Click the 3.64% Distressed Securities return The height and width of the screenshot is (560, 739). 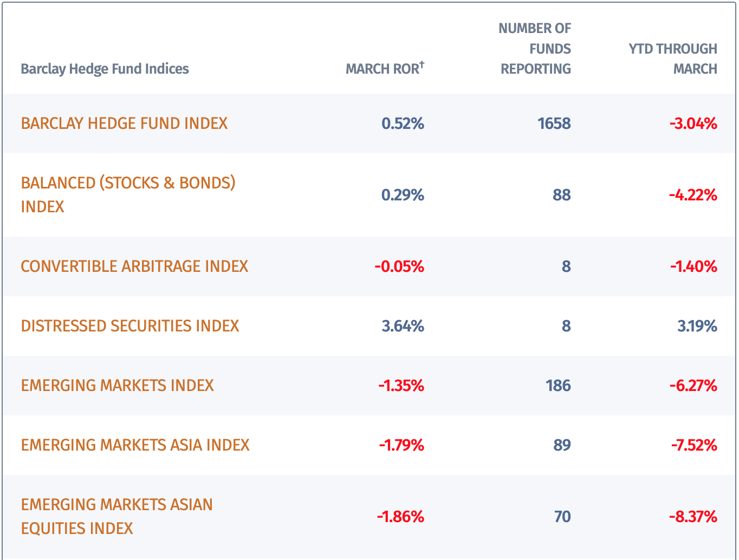403,326
